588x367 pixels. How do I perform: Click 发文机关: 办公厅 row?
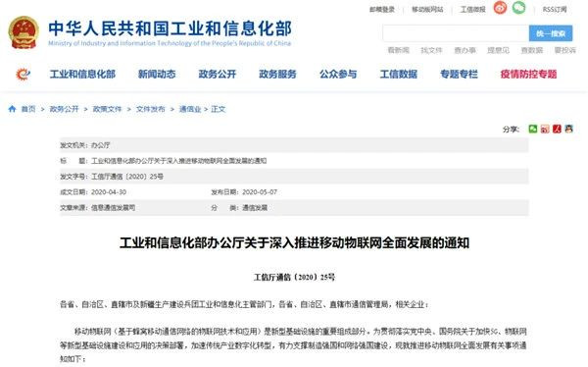(x=294, y=145)
